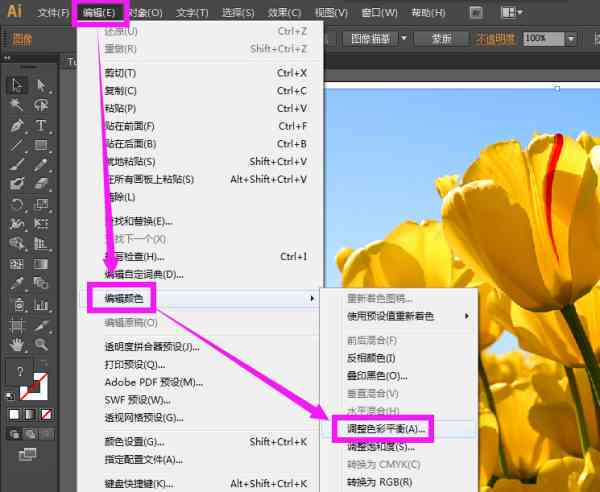Open the 文件(F) menu
Viewport: 600px width, 492px height.
(x=53, y=13)
